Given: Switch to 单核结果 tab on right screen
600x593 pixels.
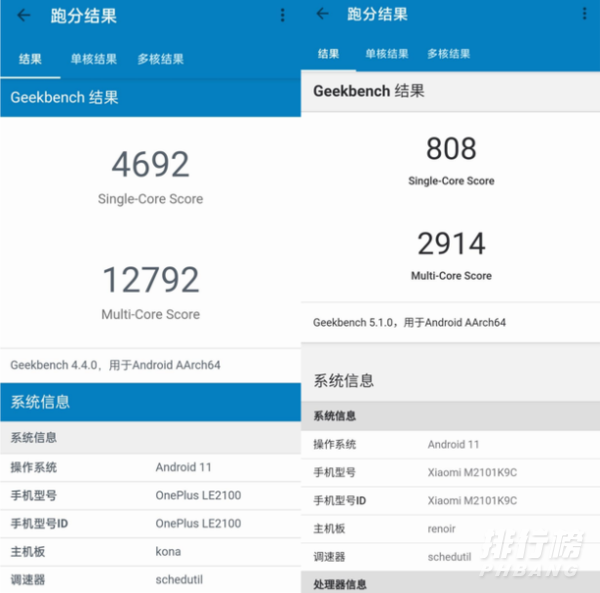Looking at the screenshot, I should coord(387,54).
